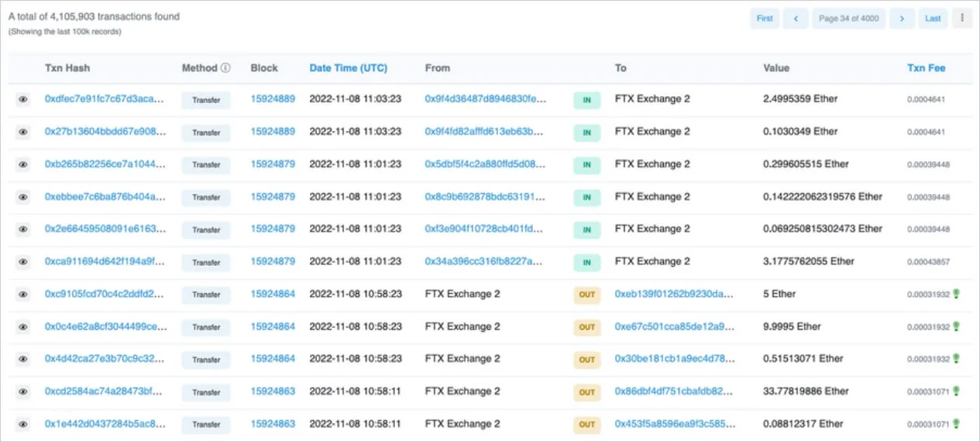
Task: Click the eye icon for 0xcd2584ac74a28473bf transaction
Action: tap(23, 392)
